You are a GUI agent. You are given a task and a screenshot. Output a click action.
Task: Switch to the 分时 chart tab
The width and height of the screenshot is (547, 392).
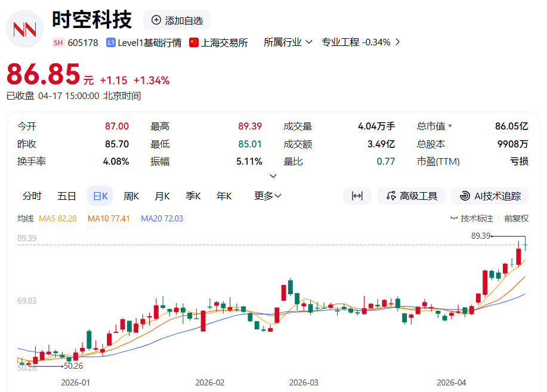(x=32, y=196)
